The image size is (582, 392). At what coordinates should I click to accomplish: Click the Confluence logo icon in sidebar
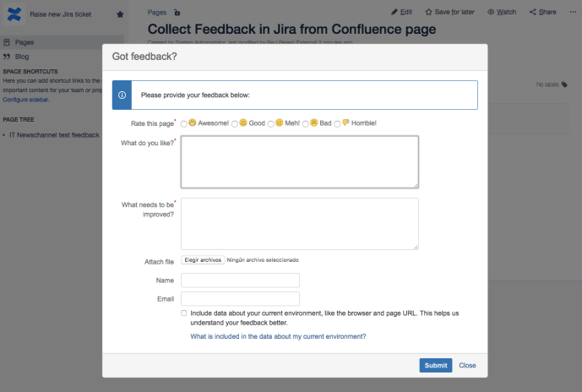pos(14,14)
